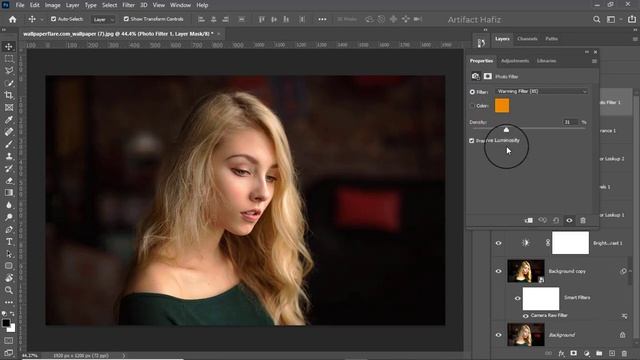
Task: Open the Filter menu
Action: pos(129,5)
